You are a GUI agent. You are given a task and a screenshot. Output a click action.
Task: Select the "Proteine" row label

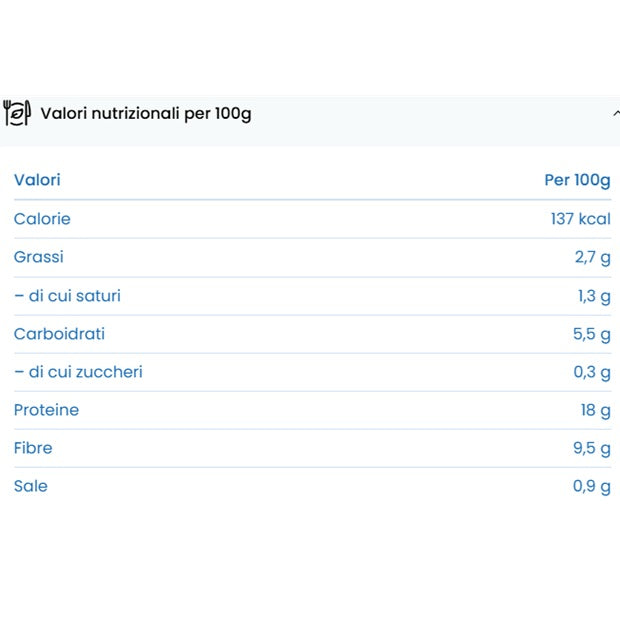point(46,410)
